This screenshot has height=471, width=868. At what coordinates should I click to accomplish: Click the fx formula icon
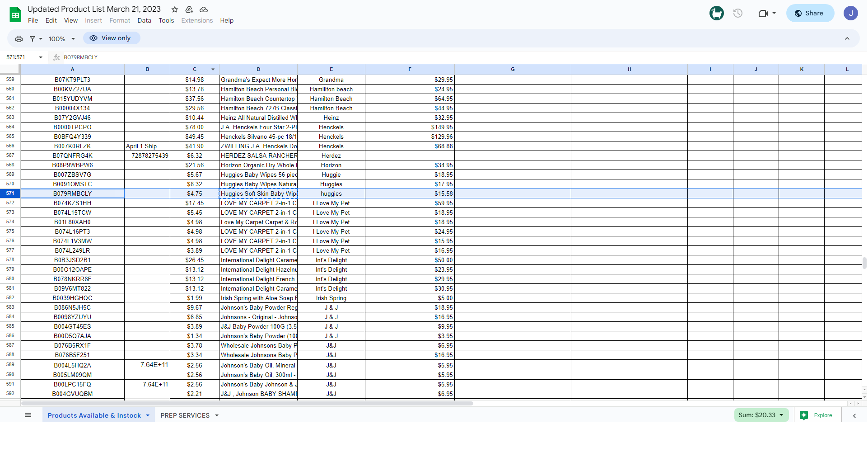(56, 57)
